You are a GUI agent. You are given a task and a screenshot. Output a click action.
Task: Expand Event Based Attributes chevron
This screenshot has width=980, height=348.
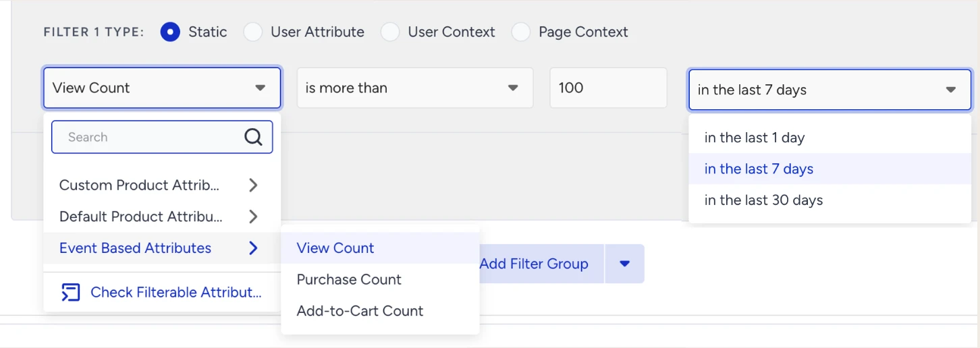point(253,248)
